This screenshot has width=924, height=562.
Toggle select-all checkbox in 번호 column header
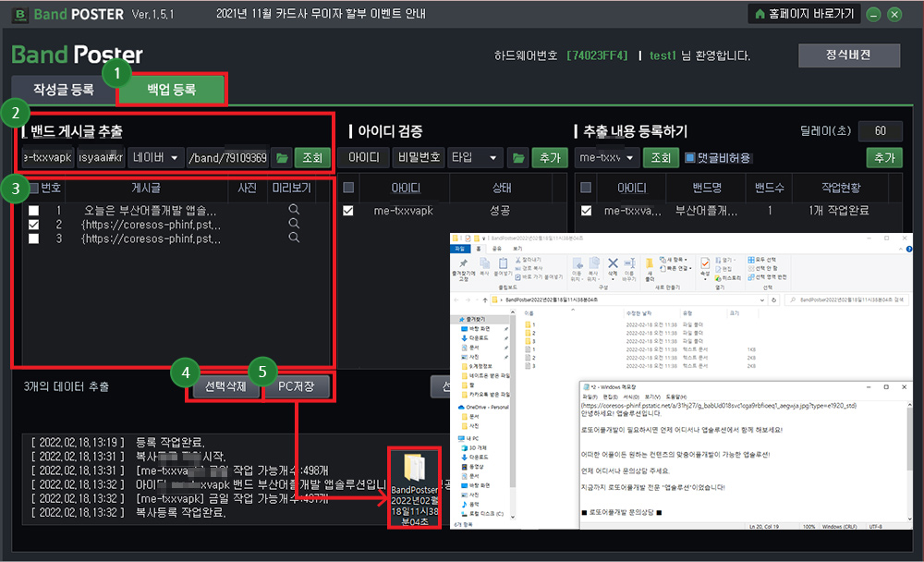(33, 189)
